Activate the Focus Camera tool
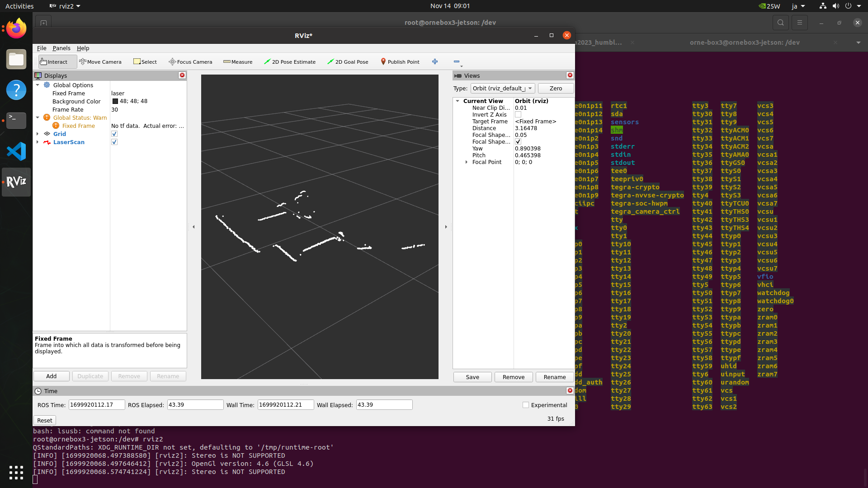868x488 pixels. [x=190, y=61]
